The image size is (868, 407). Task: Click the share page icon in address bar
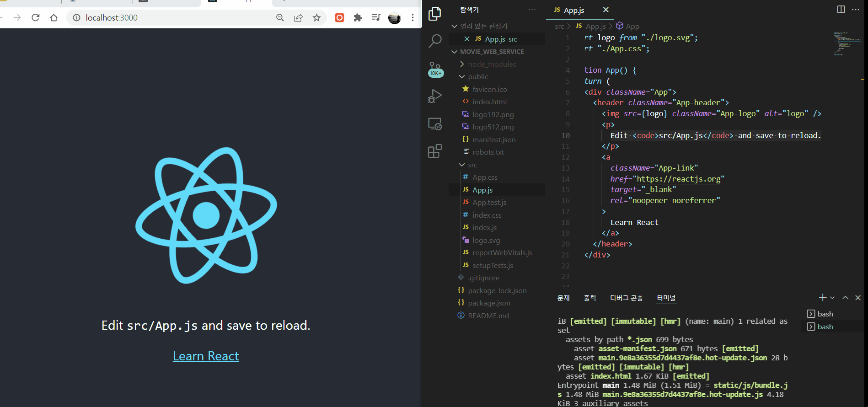click(299, 17)
